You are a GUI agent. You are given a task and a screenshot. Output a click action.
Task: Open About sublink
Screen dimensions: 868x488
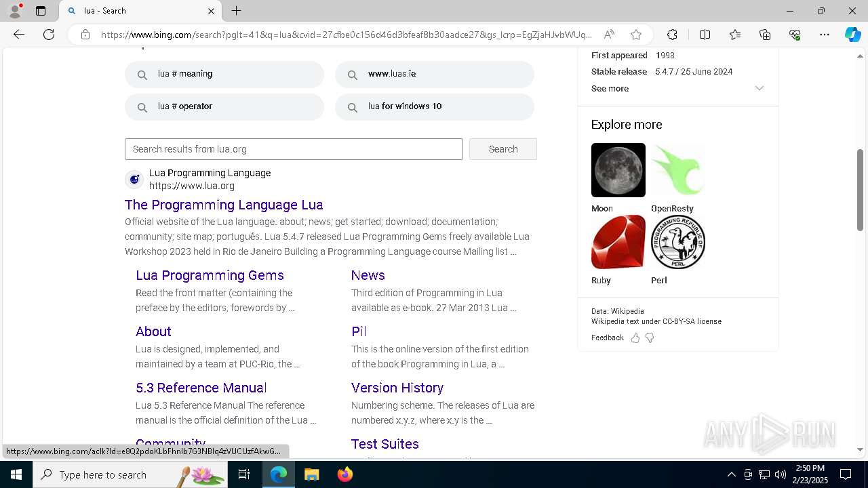click(x=153, y=331)
